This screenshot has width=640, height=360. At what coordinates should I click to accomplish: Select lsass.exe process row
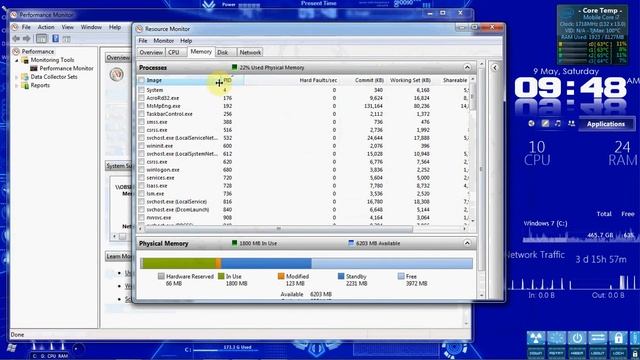point(304,186)
